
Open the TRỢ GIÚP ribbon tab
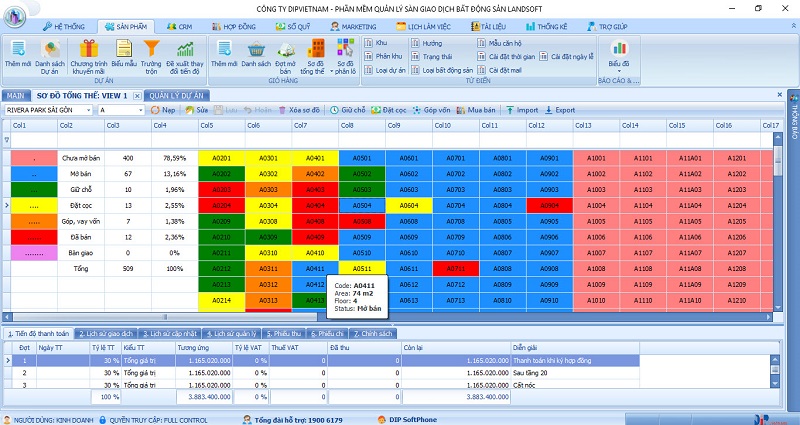(x=608, y=27)
